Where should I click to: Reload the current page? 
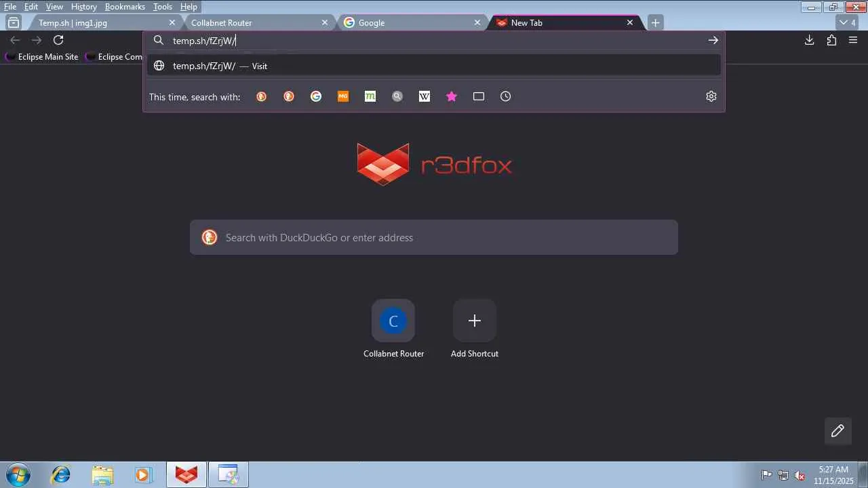tap(58, 41)
